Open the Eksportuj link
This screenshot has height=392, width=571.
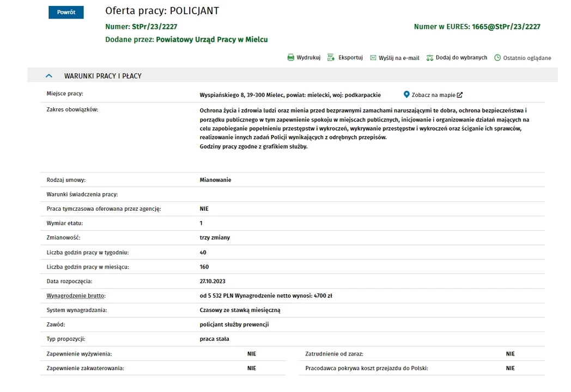coord(350,58)
